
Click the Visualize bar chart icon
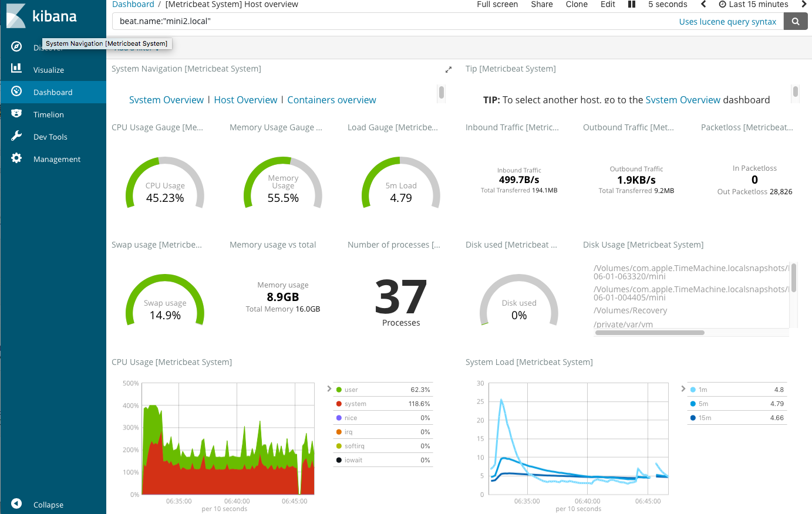[x=16, y=69]
